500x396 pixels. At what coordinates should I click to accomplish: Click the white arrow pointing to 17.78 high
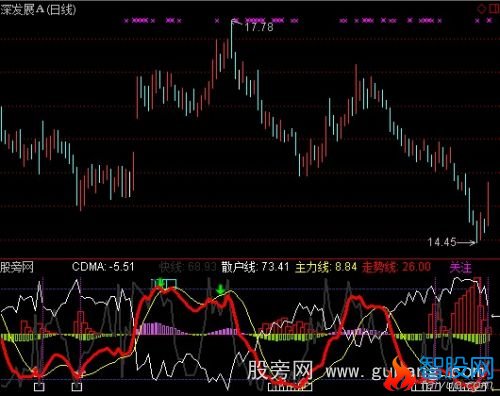237,22
